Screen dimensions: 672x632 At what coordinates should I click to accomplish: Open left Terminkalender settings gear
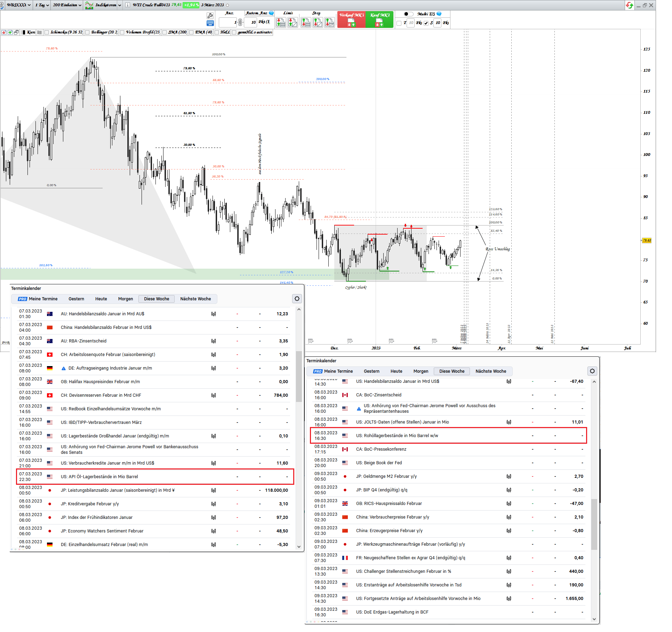coord(297,299)
